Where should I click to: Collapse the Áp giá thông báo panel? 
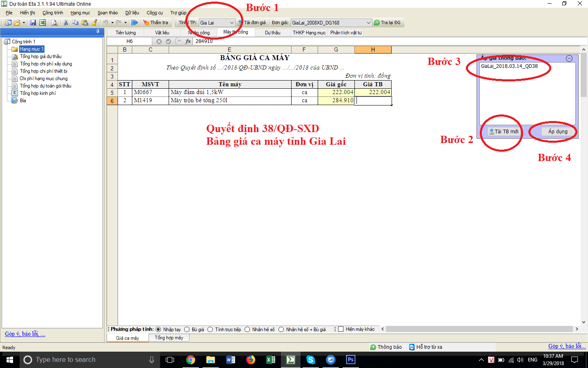tap(569, 58)
